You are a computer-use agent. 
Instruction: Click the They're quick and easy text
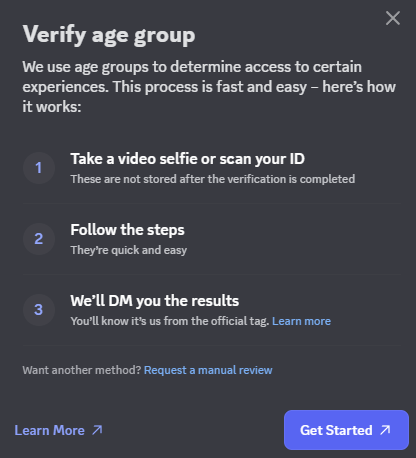[129, 250]
